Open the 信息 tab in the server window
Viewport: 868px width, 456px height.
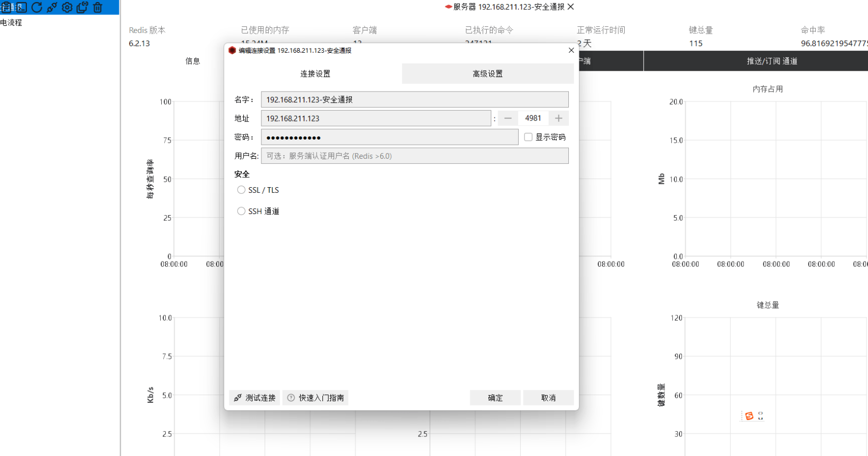point(193,61)
